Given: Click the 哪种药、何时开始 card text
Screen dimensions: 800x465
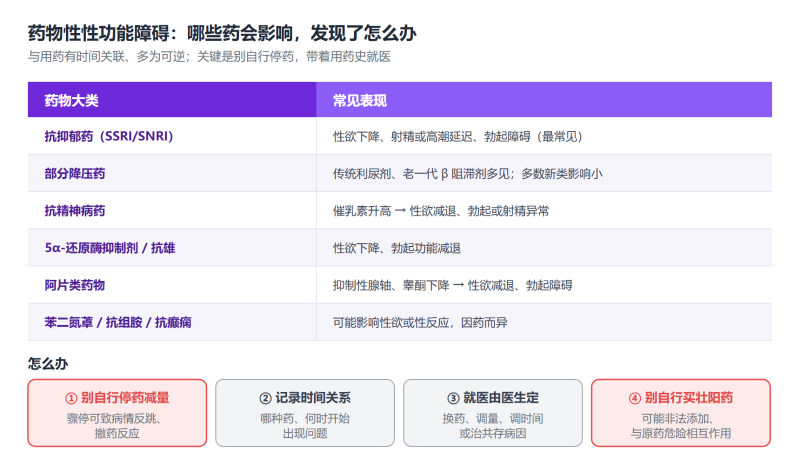Looking at the screenshot, I should point(305,426).
